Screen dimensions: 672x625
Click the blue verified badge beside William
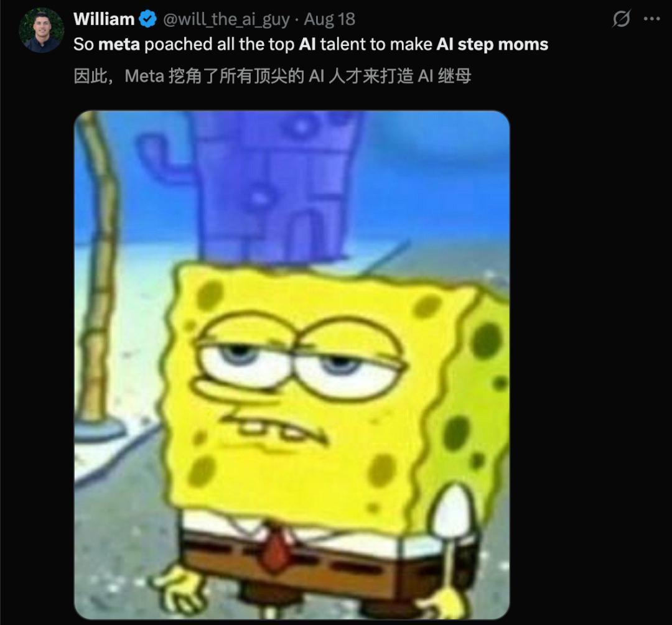coord(148,19)
